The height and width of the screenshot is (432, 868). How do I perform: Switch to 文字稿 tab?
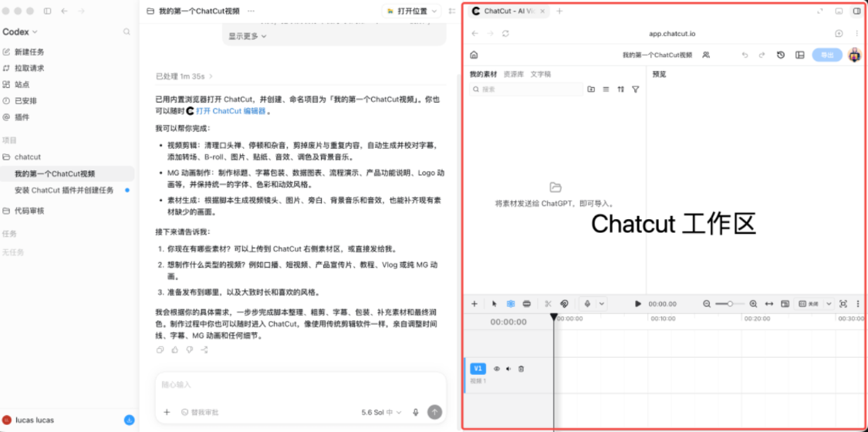[x=540, y=74]
